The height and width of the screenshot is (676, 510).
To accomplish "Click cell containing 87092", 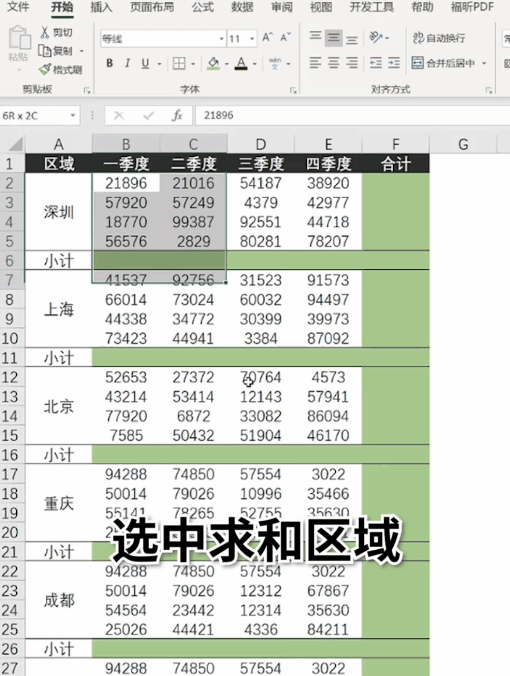I will [x=328, y=338].
